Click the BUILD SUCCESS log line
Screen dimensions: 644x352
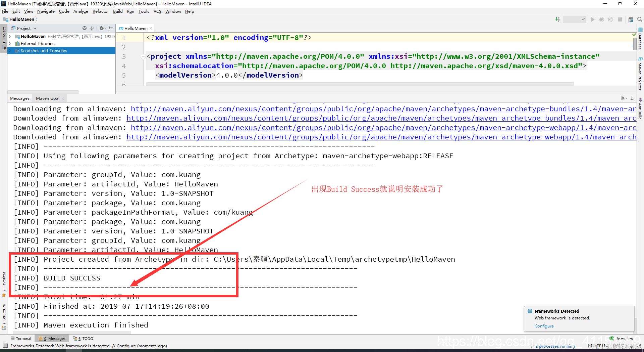pyautogui.click(x=57, y=278)
